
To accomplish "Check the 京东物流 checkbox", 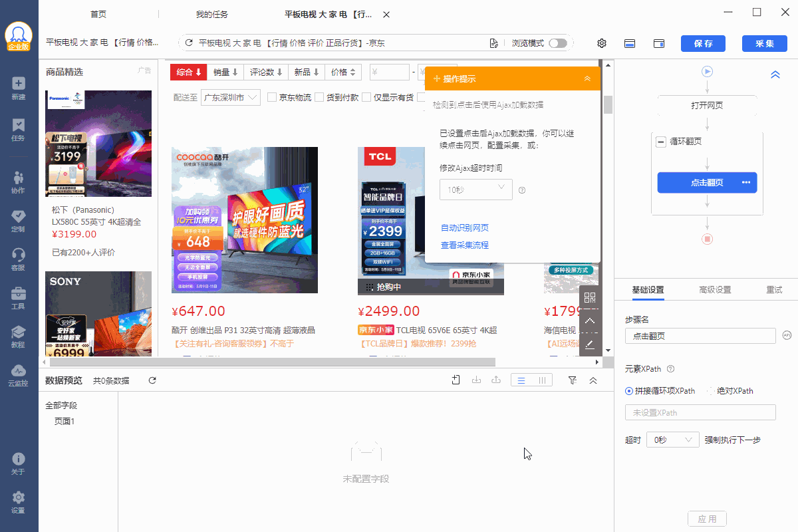I will [x=272, y=97].
